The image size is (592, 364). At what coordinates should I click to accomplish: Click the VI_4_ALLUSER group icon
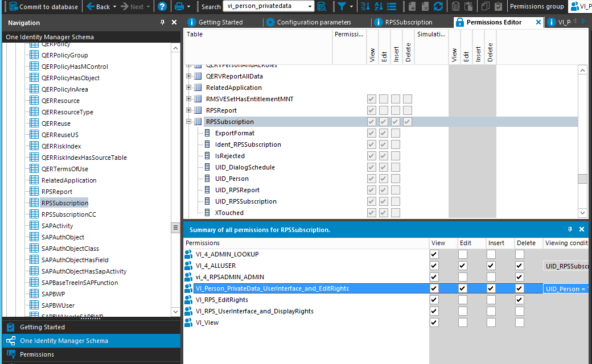[x=188, y=266]
